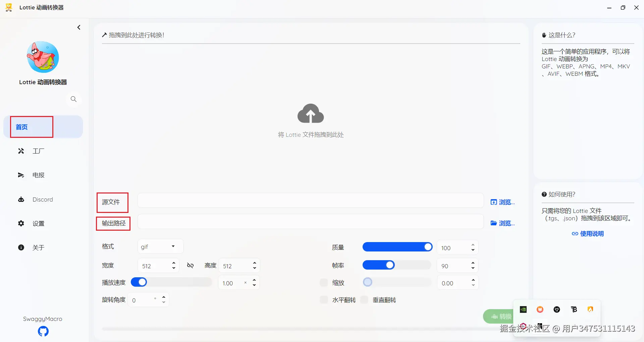Image resolution: width=644 pixels, height=342 pixels.
Task: Click the NVIDIA icon in tray popup
Action: tap(523, 309)
